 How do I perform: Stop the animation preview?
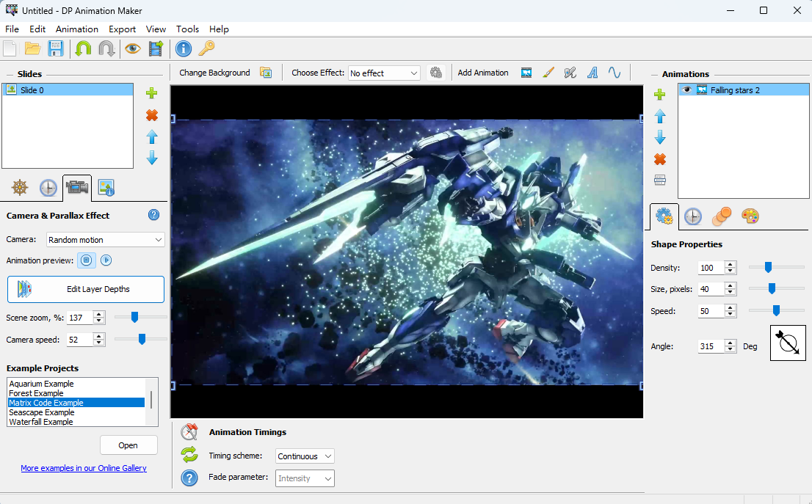pos(87,260)
